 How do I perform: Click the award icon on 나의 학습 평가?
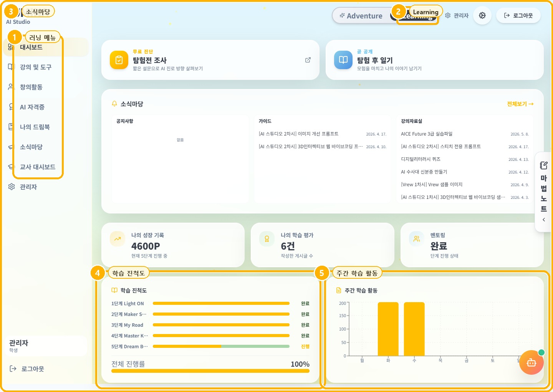[267, 239]
